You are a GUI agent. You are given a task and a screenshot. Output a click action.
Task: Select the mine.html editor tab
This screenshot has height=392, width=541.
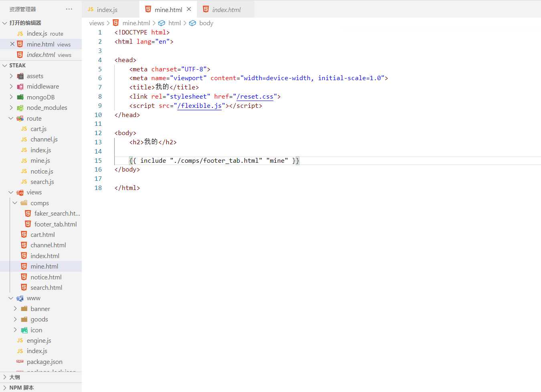tap(168, 10)
